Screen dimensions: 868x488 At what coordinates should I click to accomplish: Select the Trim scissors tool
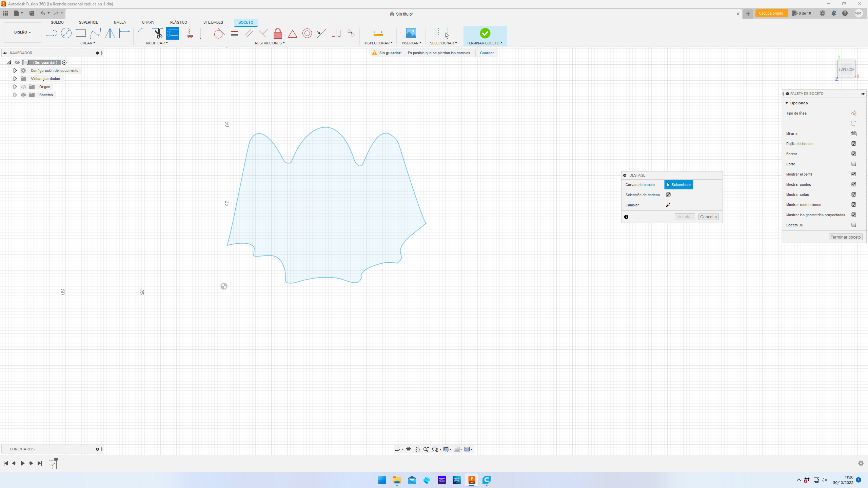point(158,33)
